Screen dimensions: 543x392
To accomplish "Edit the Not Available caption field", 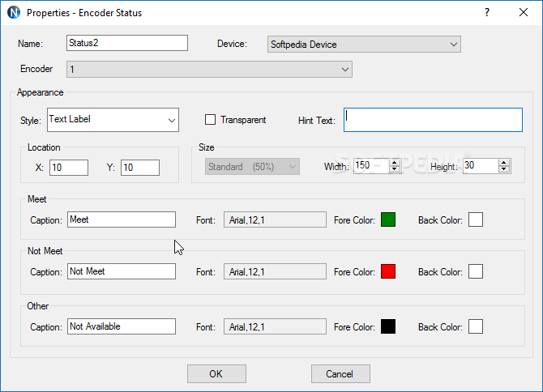I will click(122, 326).
